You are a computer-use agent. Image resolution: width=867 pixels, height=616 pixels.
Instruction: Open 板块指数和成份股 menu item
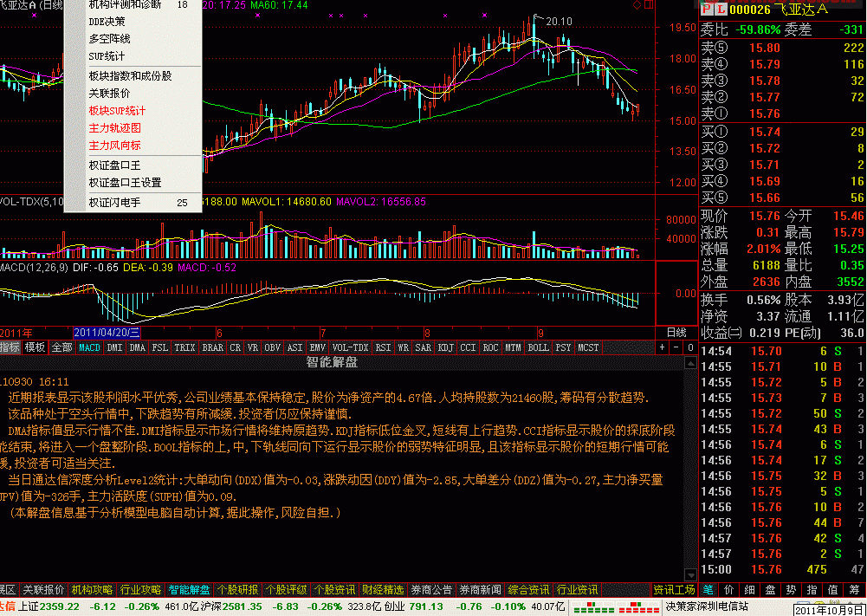tap(133, 75)
